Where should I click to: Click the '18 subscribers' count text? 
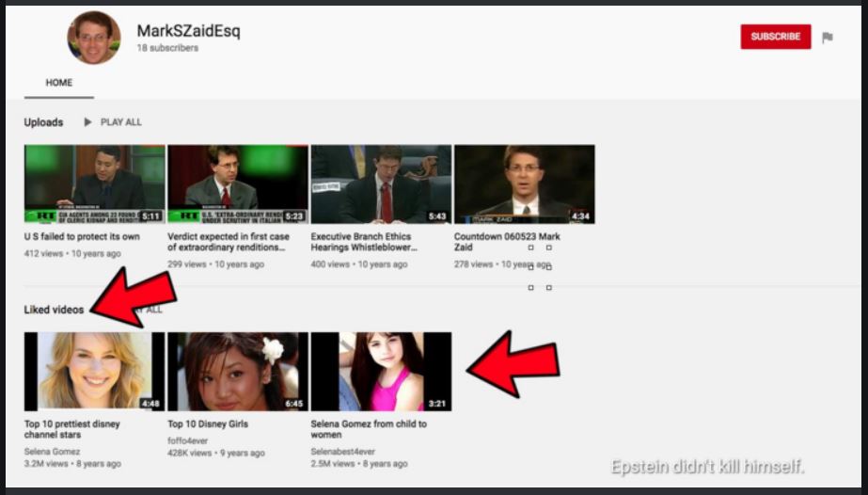[167, 48]
